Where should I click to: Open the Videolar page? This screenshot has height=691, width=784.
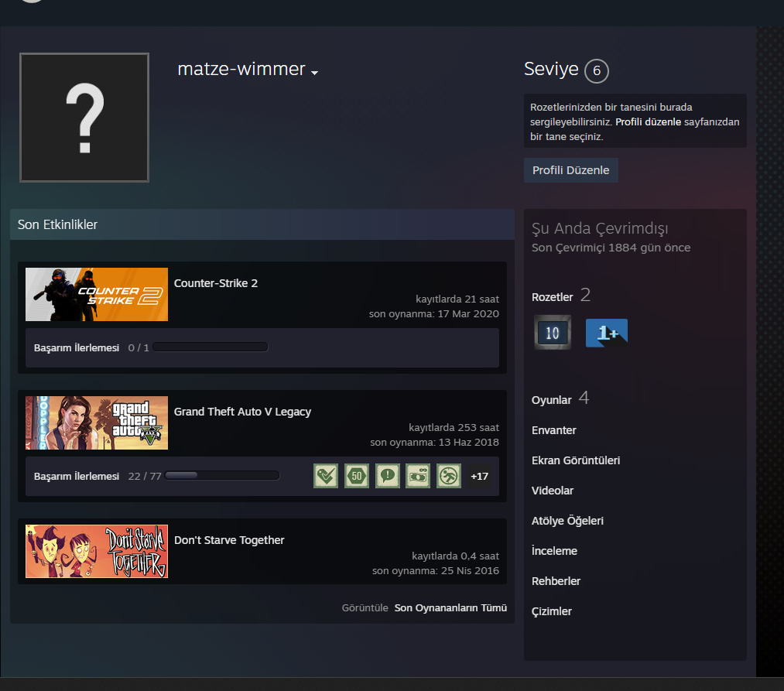click(x=553, y=491)
